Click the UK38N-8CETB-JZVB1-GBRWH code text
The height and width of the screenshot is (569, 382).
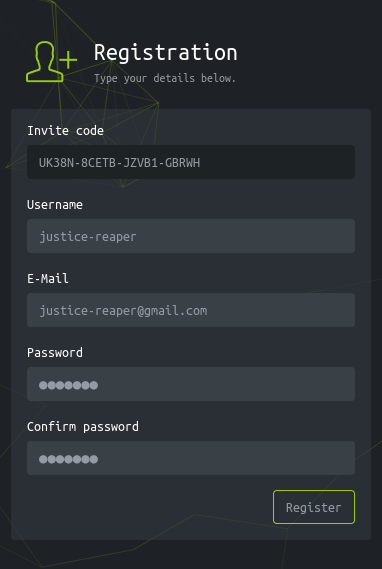(119, 163)
